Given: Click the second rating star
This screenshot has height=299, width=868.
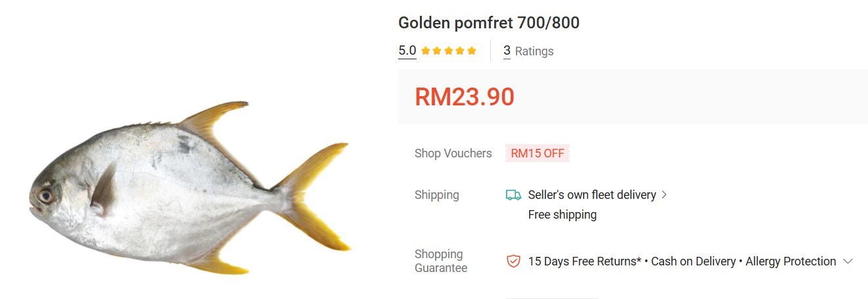Looking at the screenshot, I should (437, 51).
